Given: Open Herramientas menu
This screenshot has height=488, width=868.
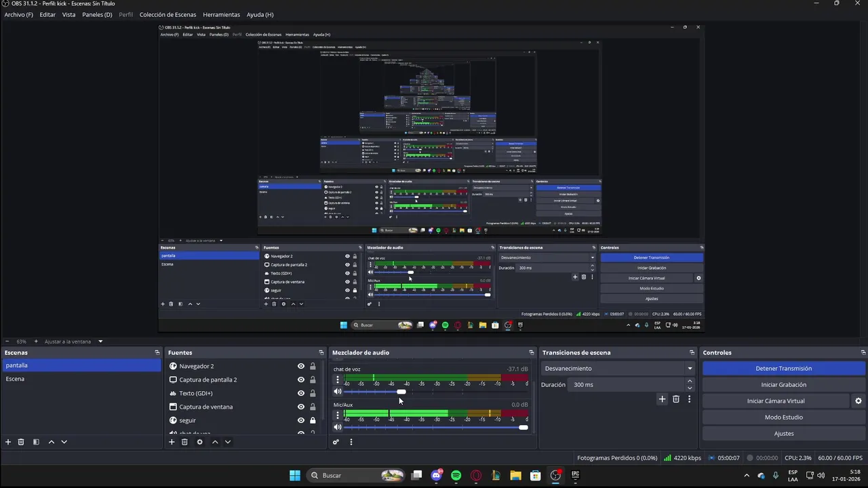Looking at the screenshot, I should point(221,14).
